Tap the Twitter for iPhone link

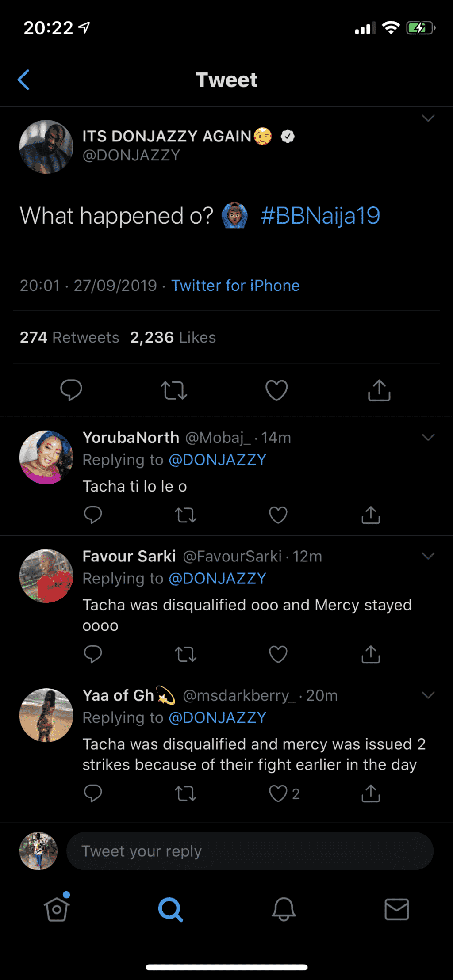point(235,286)
